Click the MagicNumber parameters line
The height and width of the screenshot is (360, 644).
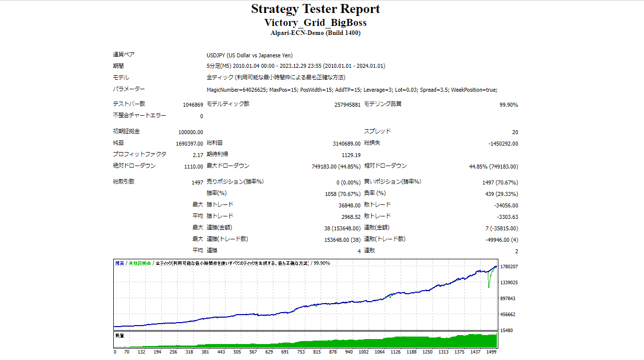pos(352,90)
